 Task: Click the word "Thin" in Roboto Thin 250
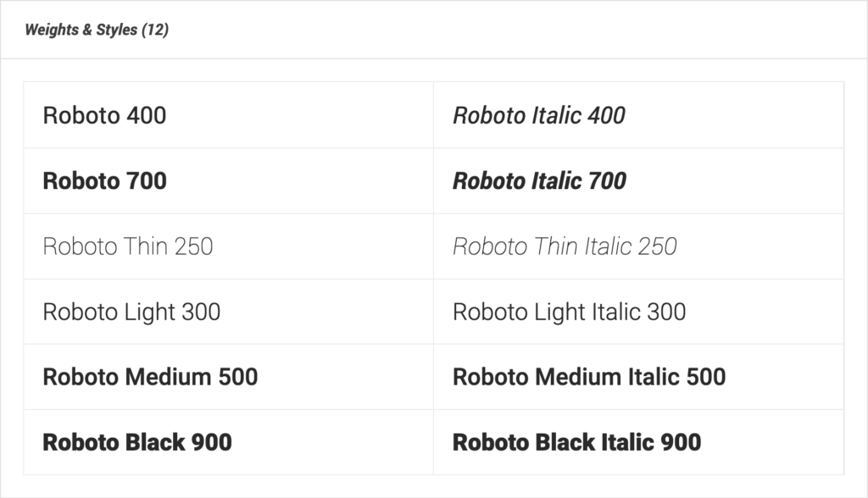144,246
